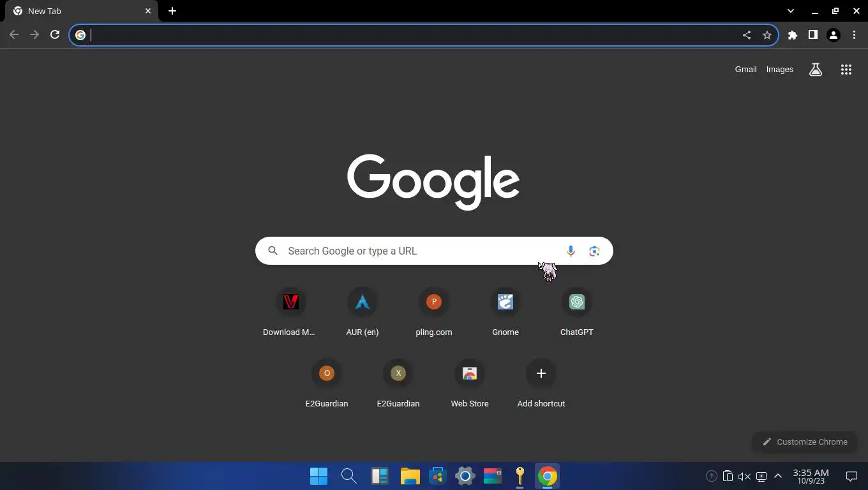868x490 pixels.
Task: Click the search magnifier inside Google search box
Action: click(273, 251)
